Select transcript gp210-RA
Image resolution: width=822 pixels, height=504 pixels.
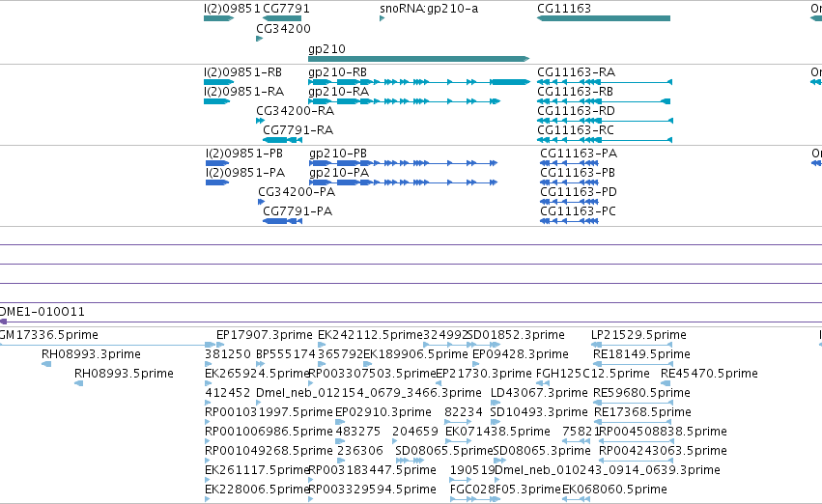click(x=404, y=101)
